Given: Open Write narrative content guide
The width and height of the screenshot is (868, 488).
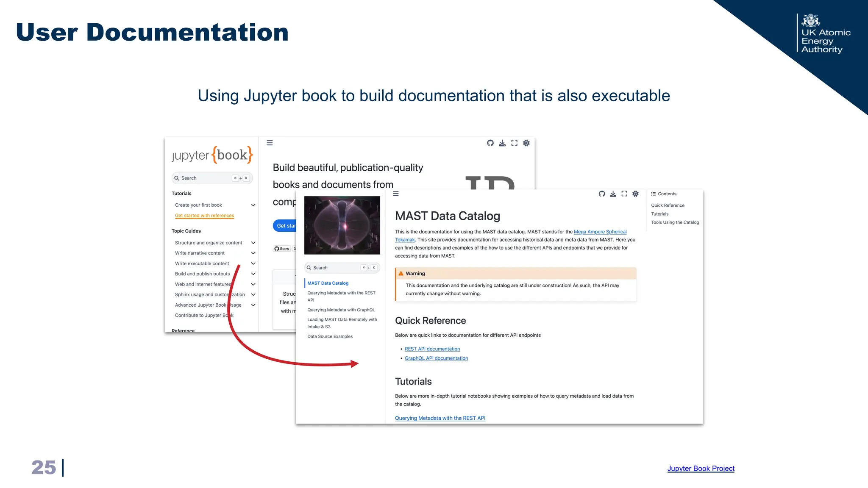Looking at the screenshot, I should (x=200, y=253).
